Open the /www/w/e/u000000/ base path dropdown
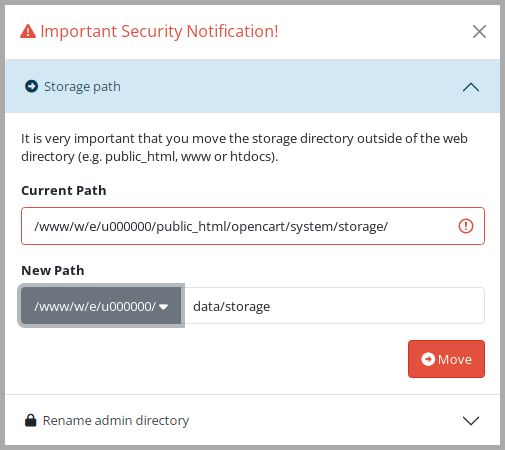505x450 pixels. pos(101,306)
